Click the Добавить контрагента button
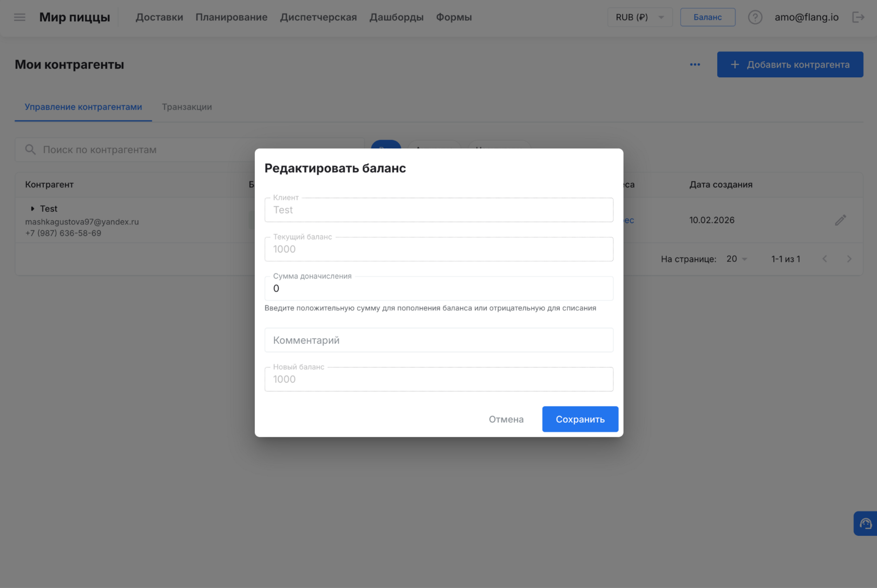The height and width of the screenshot is (588, 877). tap(790, 65)
